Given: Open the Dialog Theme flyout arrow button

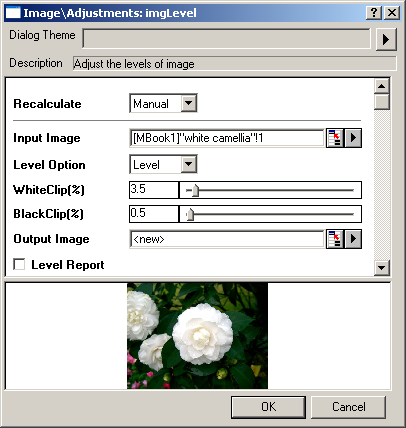Looking at the screenshot, I should tap(386, 39).
